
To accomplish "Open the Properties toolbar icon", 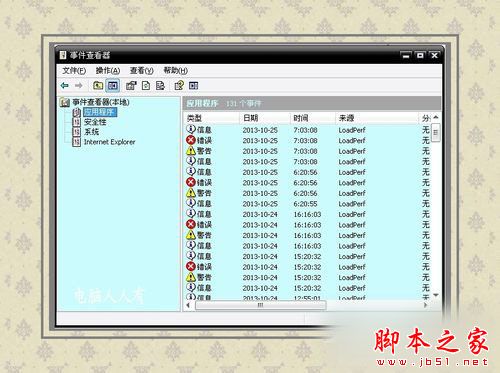I will (131, 86).
